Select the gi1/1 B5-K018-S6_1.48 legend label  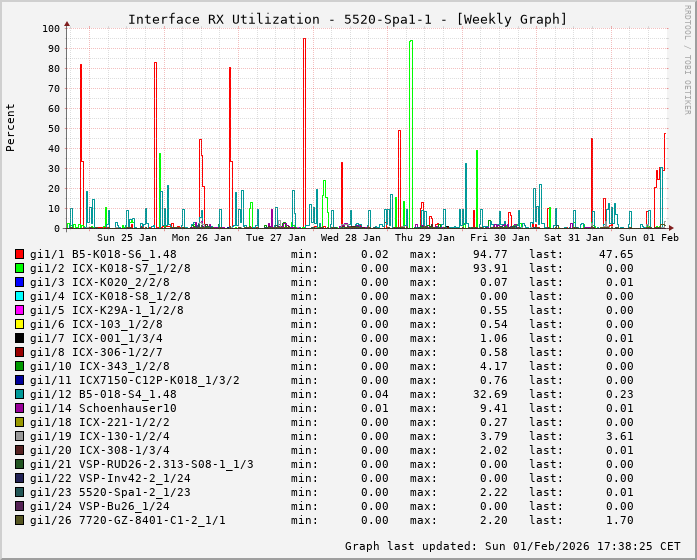point(103,254)
